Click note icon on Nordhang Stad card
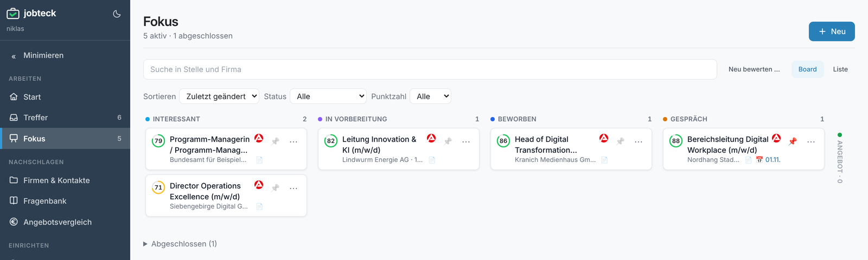This screenshot has height=260, width=868. coord(749,160)
